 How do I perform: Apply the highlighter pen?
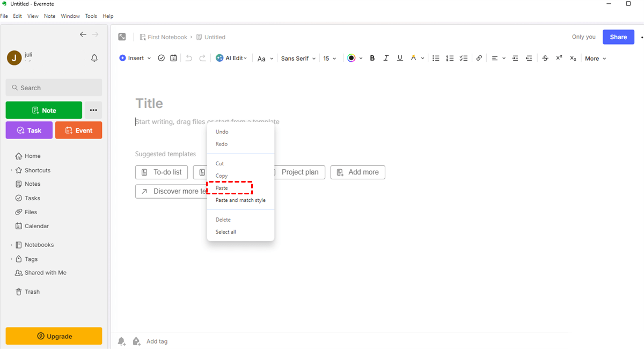point(413,58)
